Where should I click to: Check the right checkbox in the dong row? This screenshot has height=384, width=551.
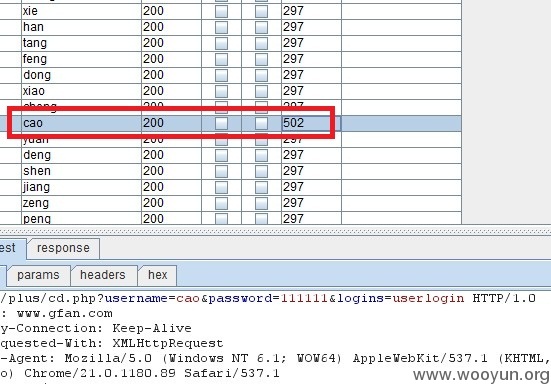pos(261,75)
